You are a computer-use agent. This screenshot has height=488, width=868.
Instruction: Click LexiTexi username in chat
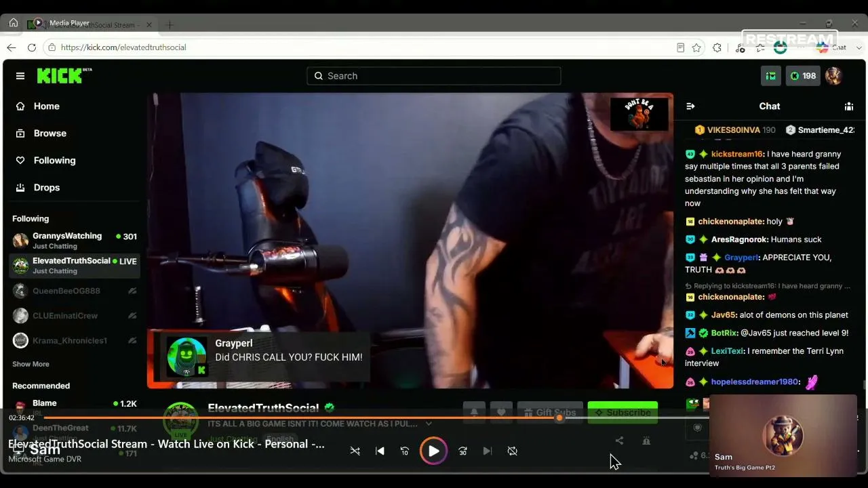coord(727,351)
